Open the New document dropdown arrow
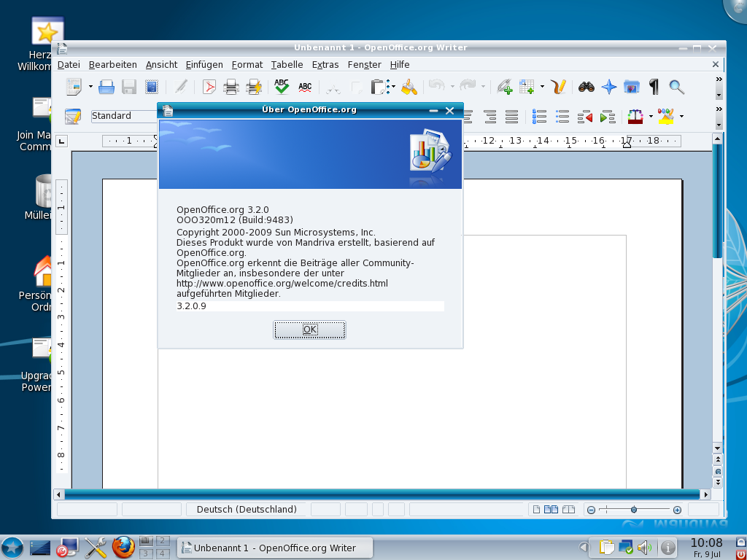The image size is (747, 560). (89, 87)
